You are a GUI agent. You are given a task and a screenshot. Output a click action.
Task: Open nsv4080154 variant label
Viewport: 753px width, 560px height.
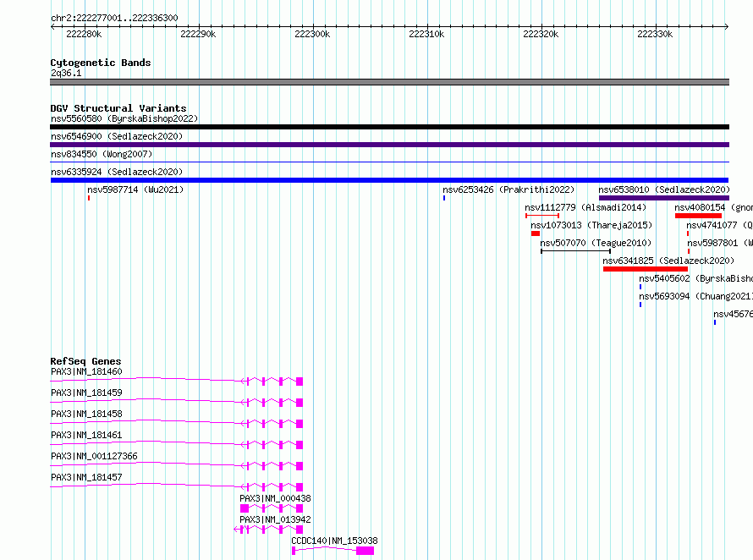pyautogui.click(x=713, y=207)
